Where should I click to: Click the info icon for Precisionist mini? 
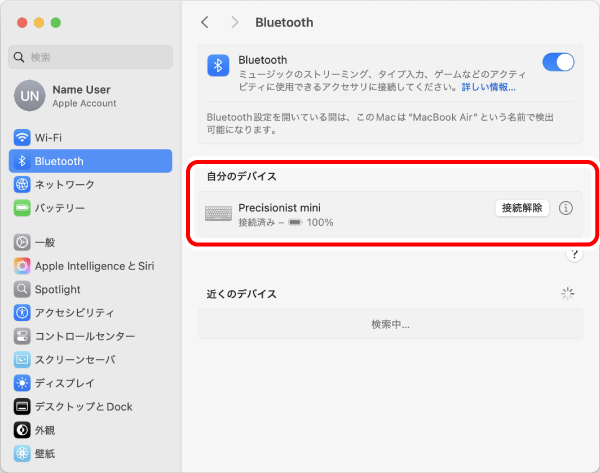(x=566, y=208)
